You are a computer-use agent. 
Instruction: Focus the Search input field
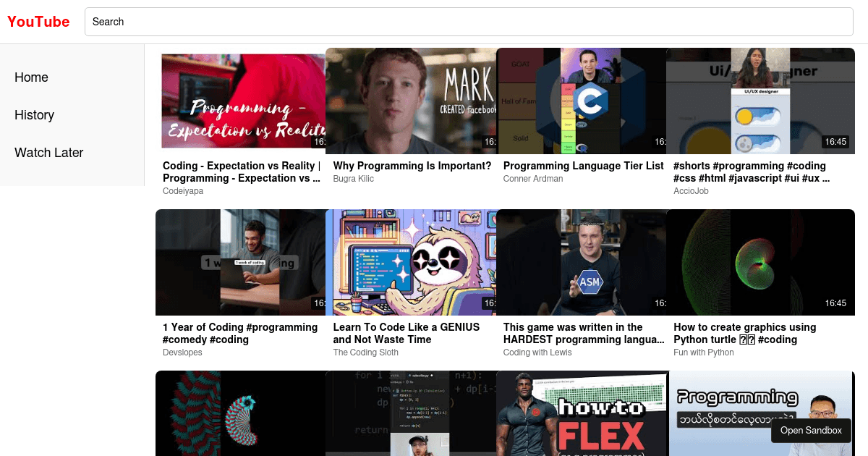point(469,22)
